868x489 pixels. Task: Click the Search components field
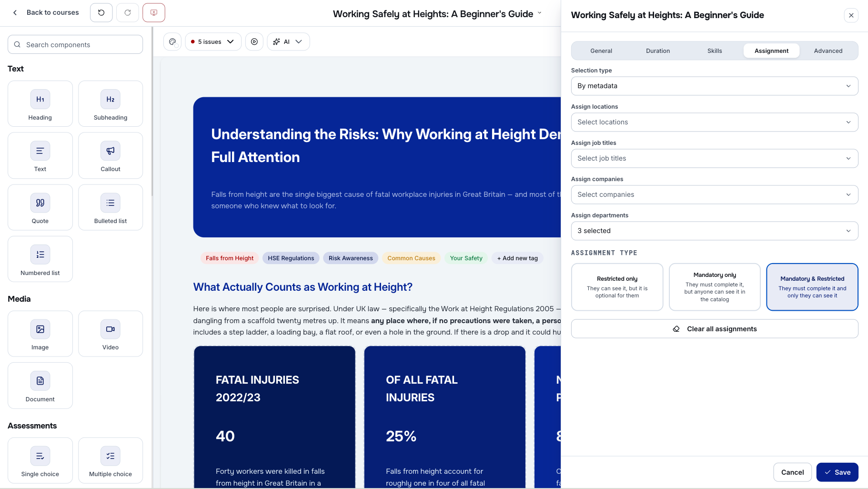tap(75, 44)
